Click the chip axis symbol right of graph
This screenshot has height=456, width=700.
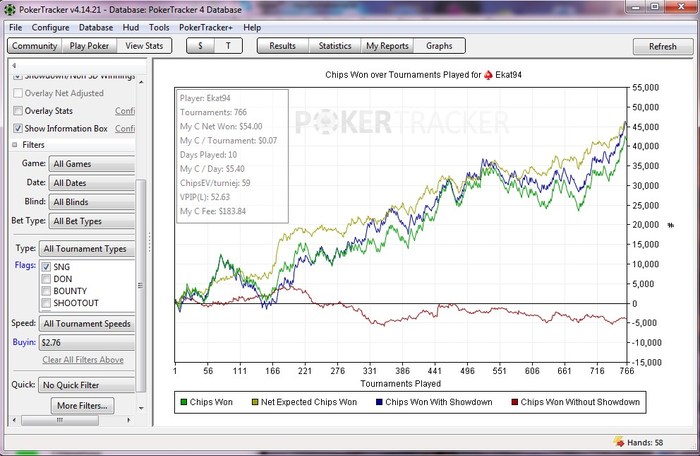(x=671, y=225)
